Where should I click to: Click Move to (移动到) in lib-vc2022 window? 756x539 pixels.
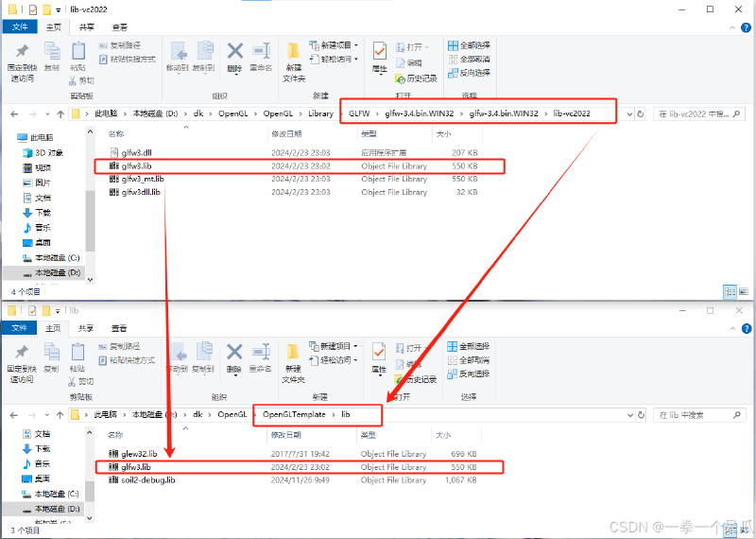click(x=177, y=57)
